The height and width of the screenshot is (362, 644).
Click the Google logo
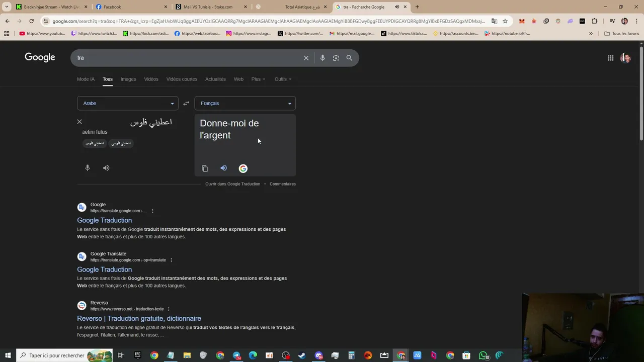(40, 57)
